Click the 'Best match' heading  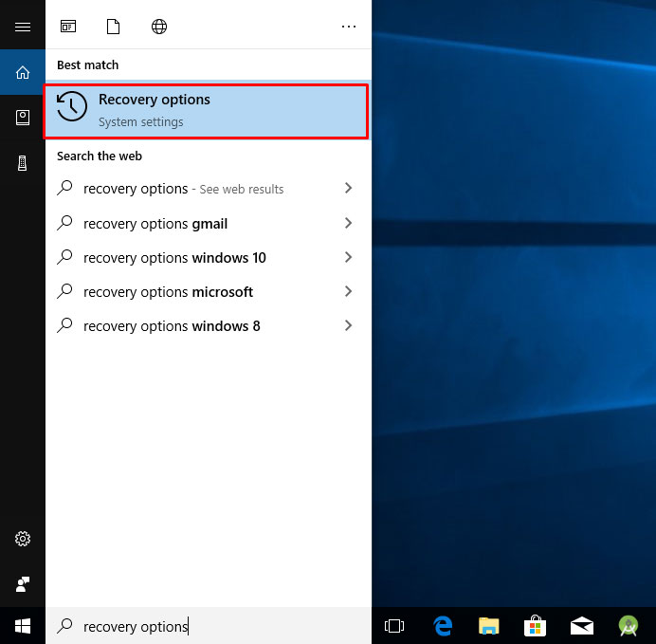88,65
